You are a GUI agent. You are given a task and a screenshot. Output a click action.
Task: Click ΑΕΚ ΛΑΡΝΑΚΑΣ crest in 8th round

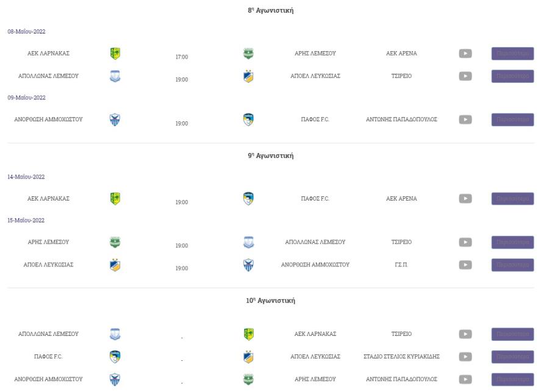pyautogui.click(x=115, y=54)
